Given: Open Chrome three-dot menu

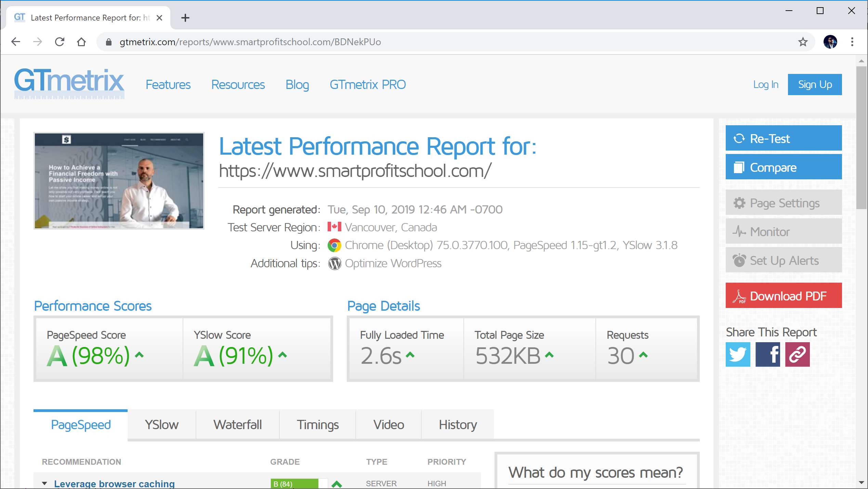Looking at the screenshot, I should 852,42.
